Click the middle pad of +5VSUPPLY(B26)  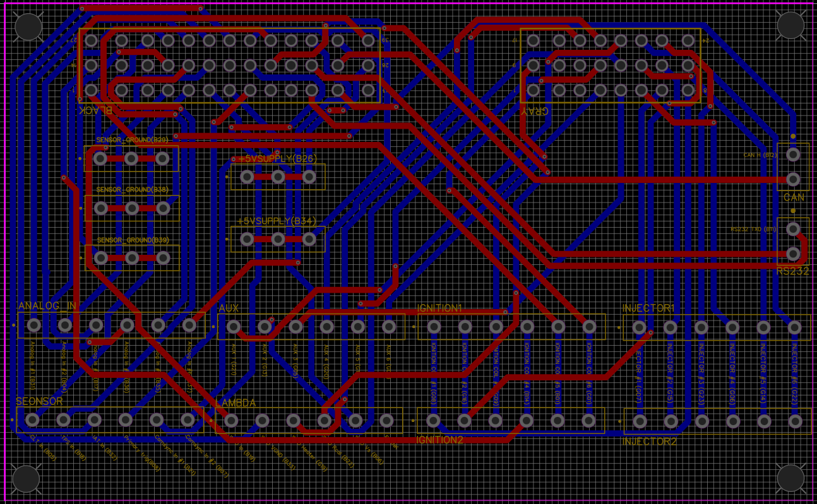[x=278, y=177]
